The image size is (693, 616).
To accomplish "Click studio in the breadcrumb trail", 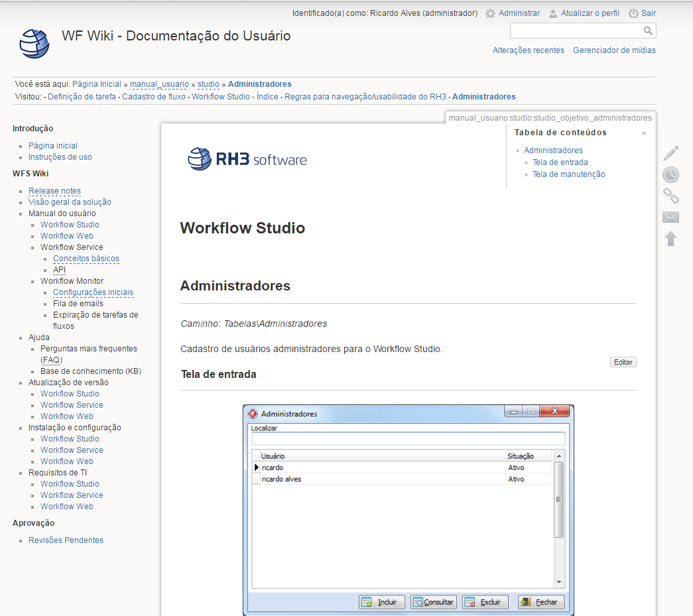I will [x=208, y=84].
